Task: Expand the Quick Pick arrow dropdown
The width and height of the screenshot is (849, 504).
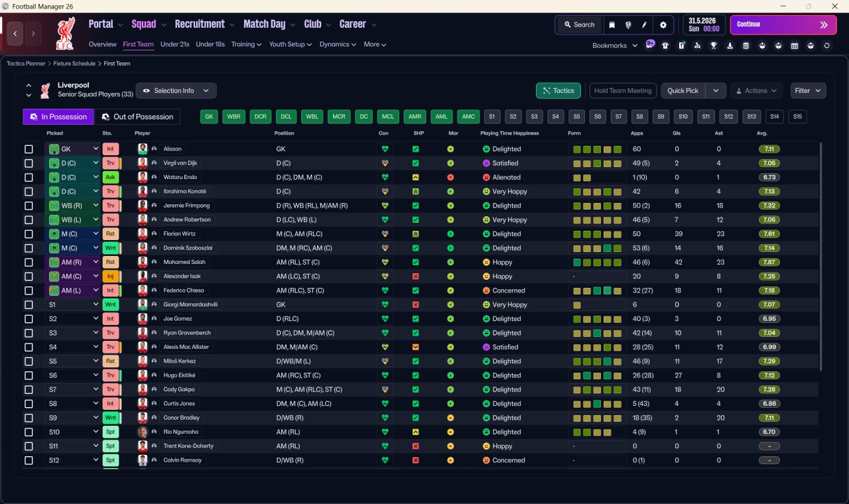Action: (716, 91)
